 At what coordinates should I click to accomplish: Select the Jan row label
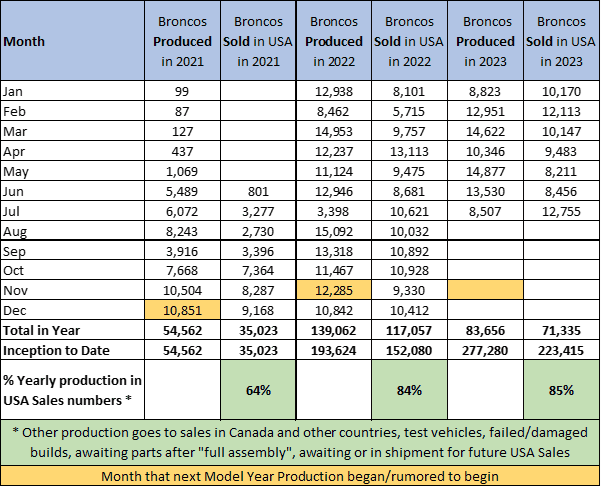pos(72,91)
